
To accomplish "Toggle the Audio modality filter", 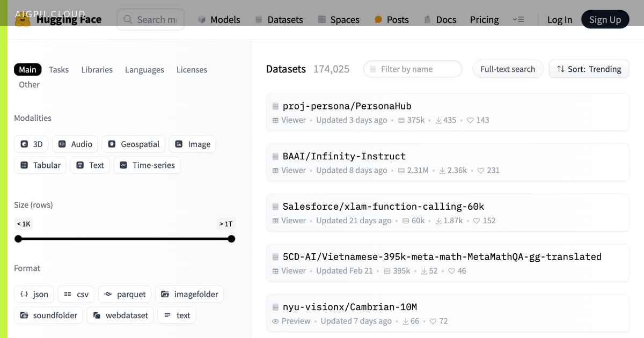I will coord(75,144).
